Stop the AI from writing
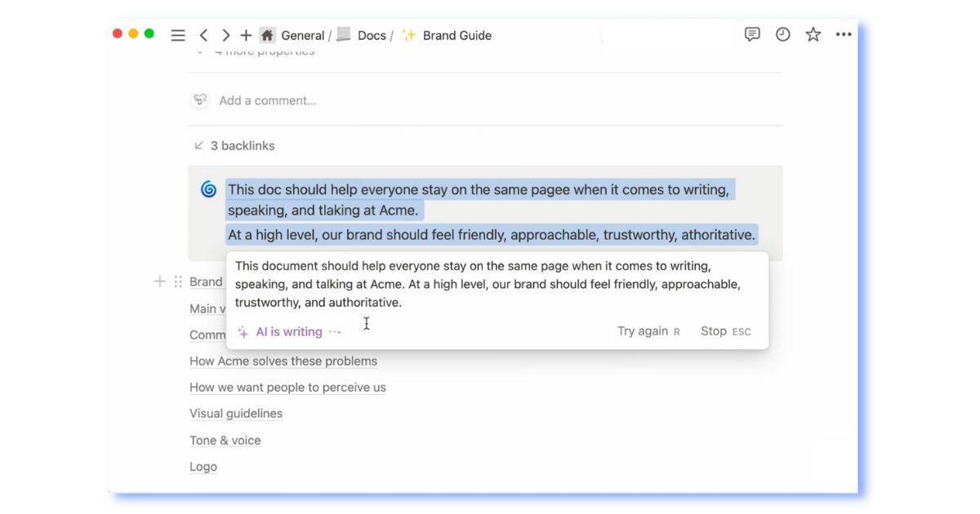 [714, 331]
